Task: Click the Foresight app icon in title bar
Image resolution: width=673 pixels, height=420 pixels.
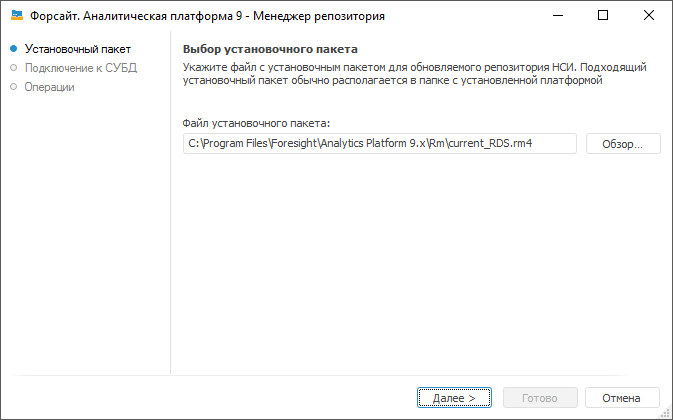Action: [x=15, y=16]
